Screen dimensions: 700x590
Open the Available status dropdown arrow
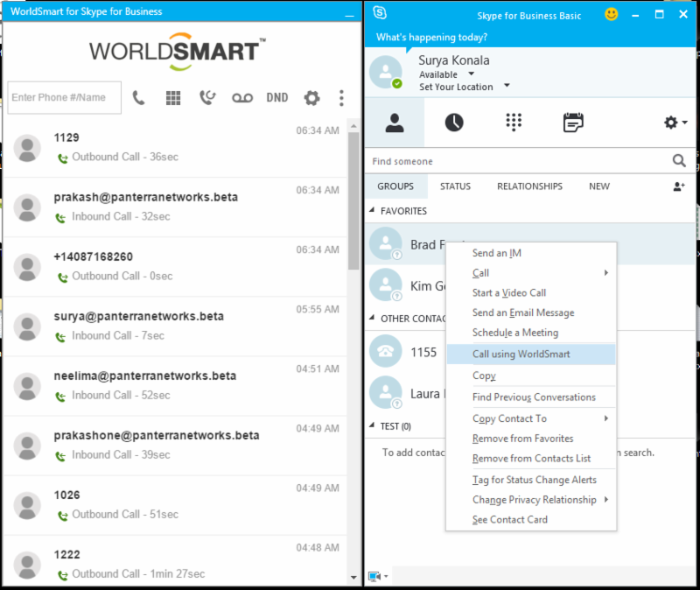pyautogui.click(x=471, y=74)
